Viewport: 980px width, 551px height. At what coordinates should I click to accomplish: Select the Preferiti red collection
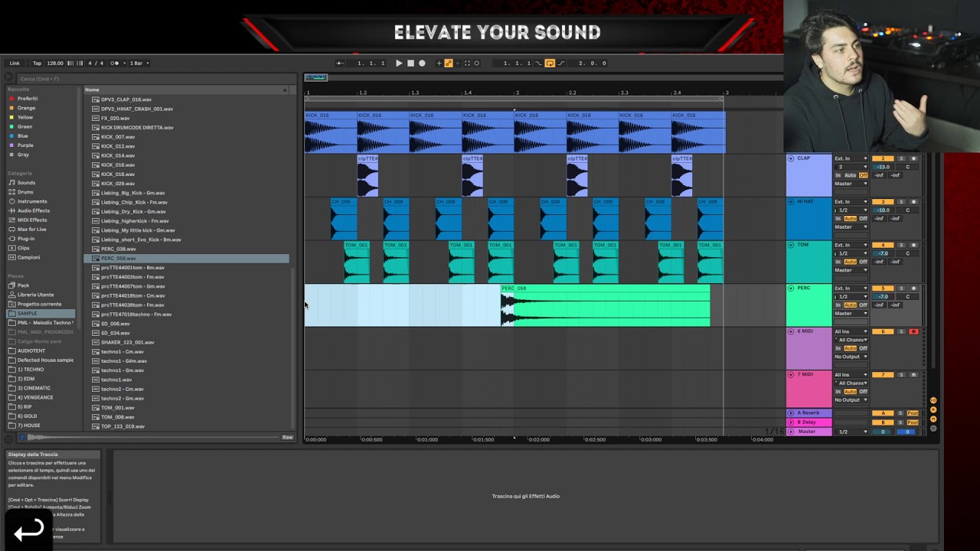pyautogui.click(x=27, y=99)
